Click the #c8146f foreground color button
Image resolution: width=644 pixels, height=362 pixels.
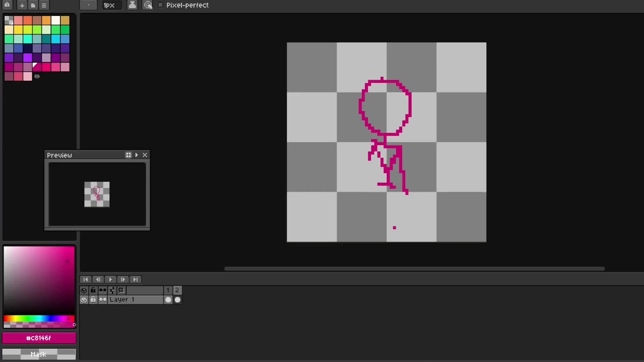tap(39, 338)
